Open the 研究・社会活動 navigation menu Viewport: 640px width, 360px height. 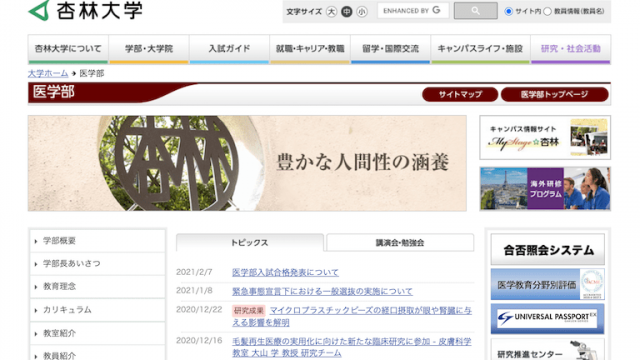point(570,49)
